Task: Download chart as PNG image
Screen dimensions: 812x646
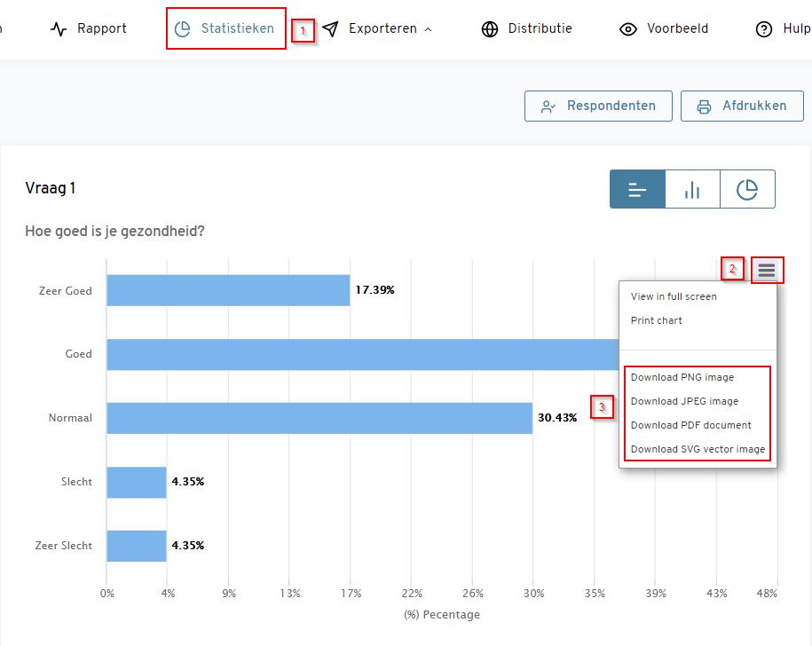Action: tap(682, 377)
